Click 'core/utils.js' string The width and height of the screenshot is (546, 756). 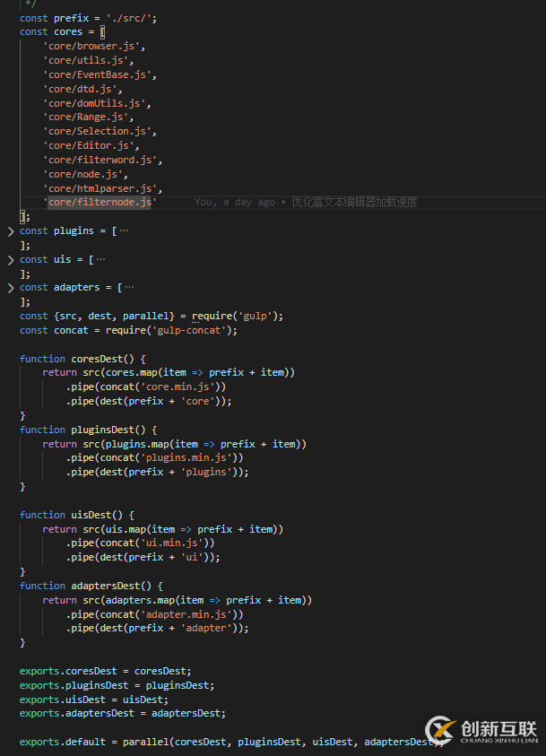pyautogui.click(x=86, y=61)
